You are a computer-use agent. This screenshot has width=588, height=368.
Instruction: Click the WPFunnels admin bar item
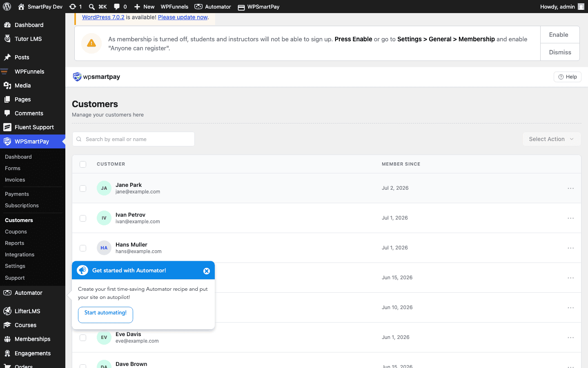174,7
